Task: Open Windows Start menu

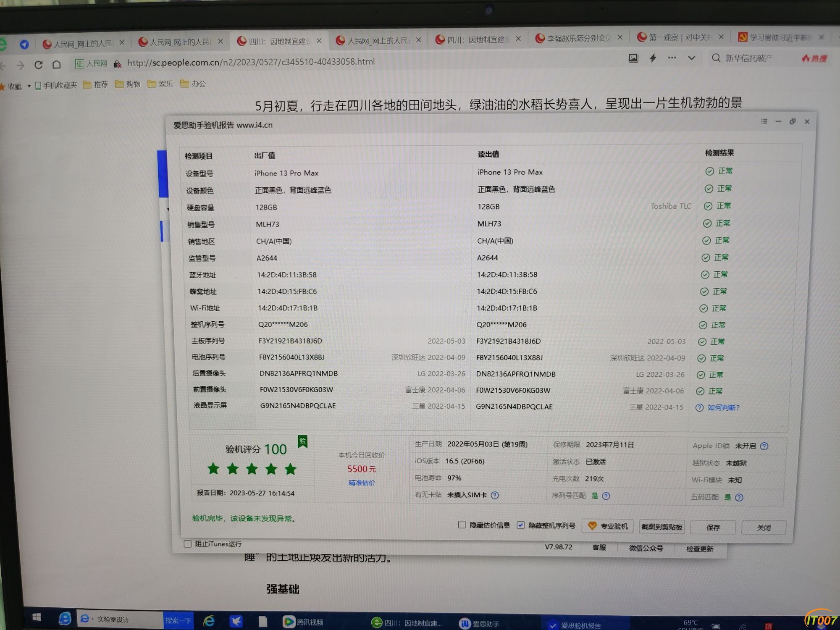Action: pyautogui.click(x=37, y=617)
